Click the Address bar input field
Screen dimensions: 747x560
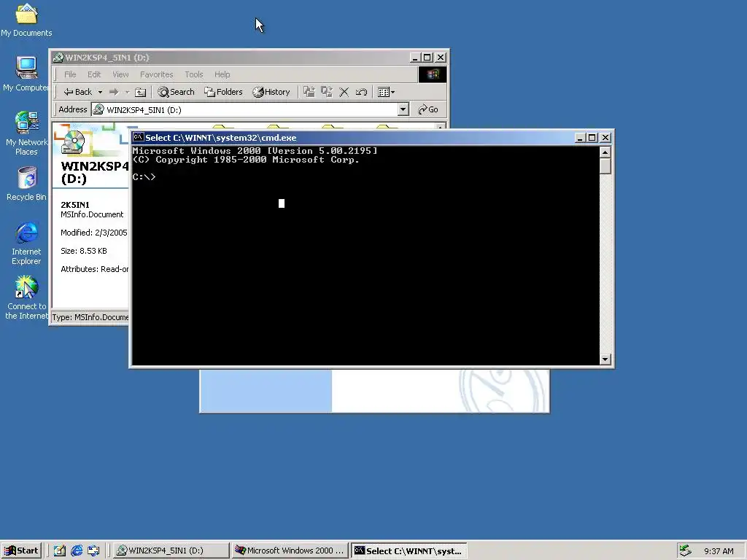(245, 109)
